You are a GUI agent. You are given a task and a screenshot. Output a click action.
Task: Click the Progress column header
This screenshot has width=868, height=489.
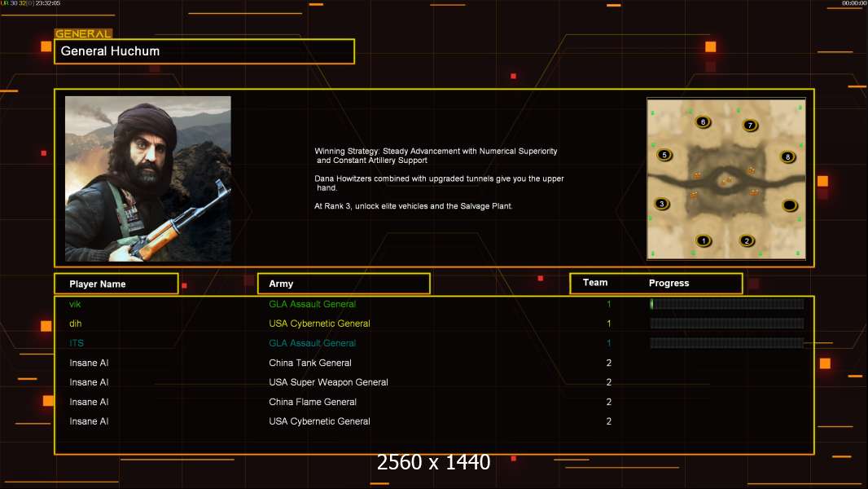tap(669, 283)
